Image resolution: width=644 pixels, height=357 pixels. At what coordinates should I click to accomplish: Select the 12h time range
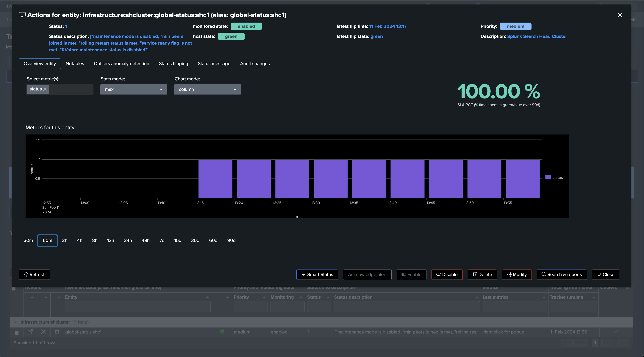tap(110, 240)
